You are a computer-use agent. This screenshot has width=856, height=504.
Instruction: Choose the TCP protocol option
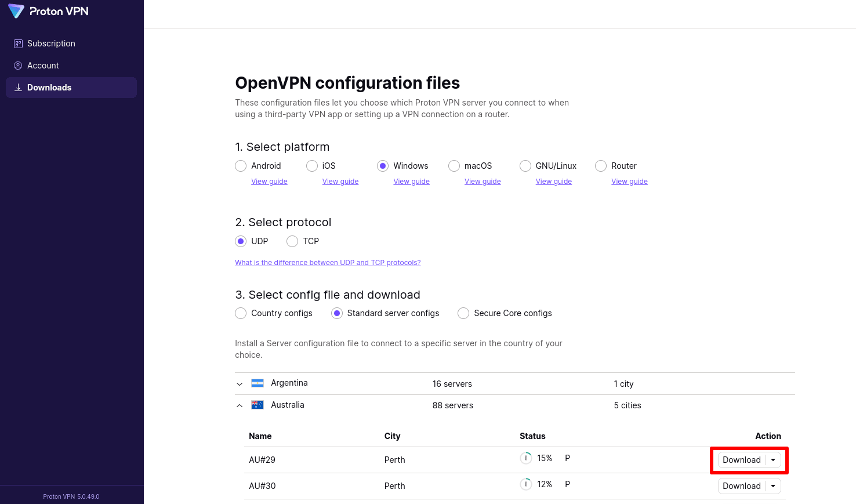click(x=292, y=241)
